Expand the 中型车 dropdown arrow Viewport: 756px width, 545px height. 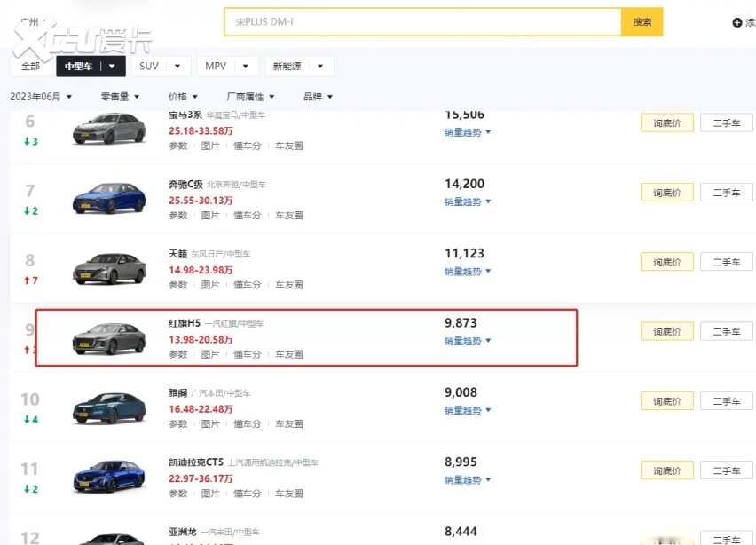112,67
